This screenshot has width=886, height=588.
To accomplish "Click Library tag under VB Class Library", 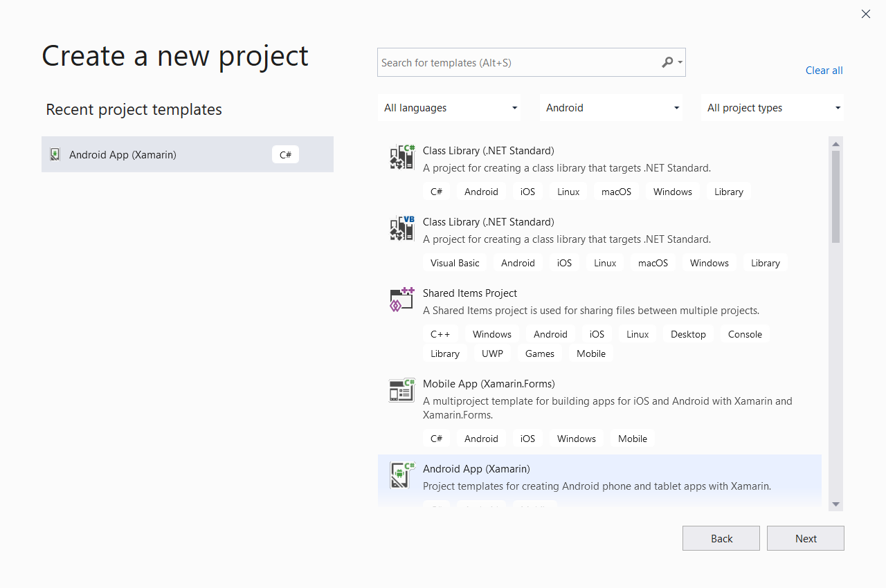I will [x=766, y=263].
